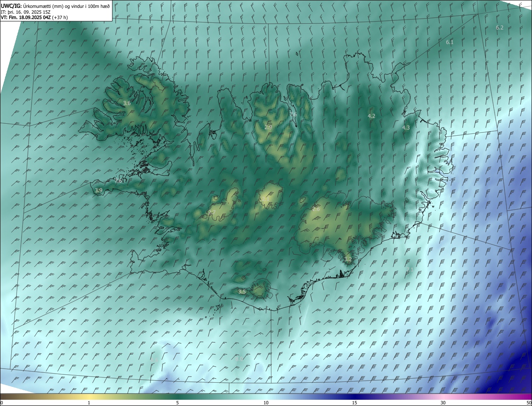532x406 pixels.
Task: Select the 2.9 value label
Action: pyautogui.click(x=268, y=127)
